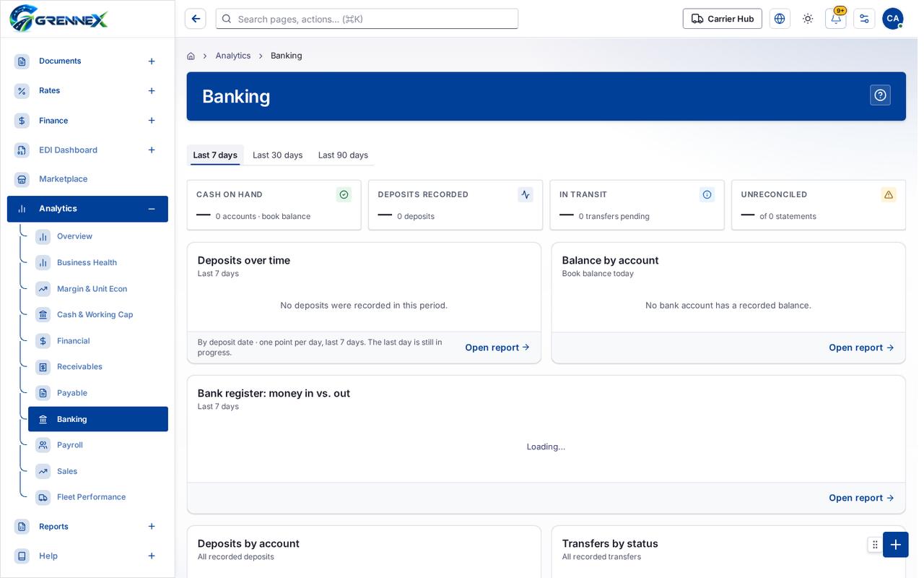Open Business Health page
Screen dimensions: 924x578
98,263
